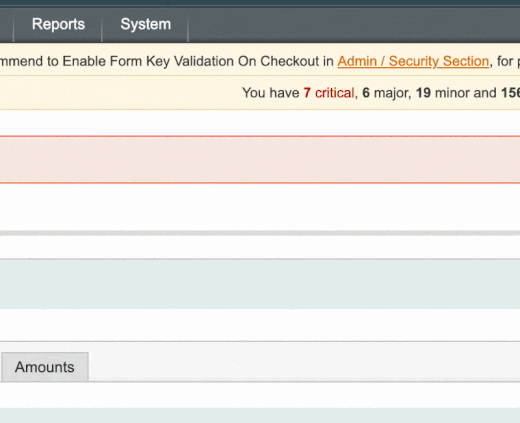This screenshot has width=520, height=423.
Task: Click the bottom light blue section header
Action: tap(260, 415)
